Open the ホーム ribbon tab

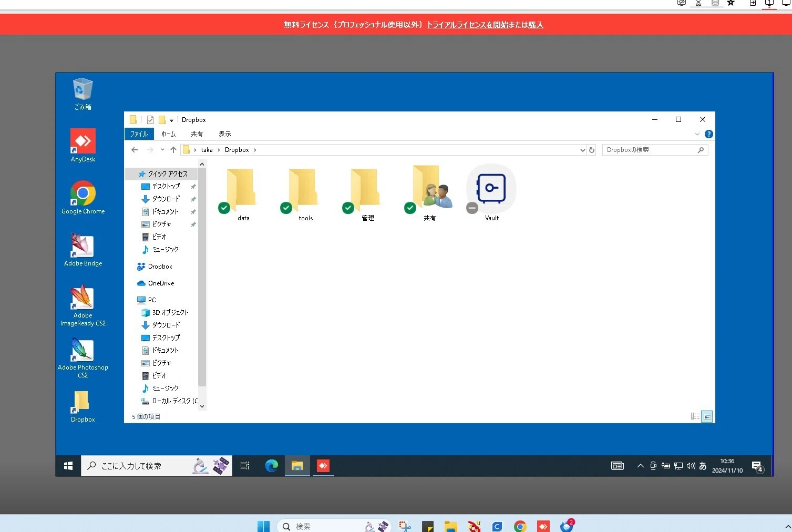tap(169, 134)
